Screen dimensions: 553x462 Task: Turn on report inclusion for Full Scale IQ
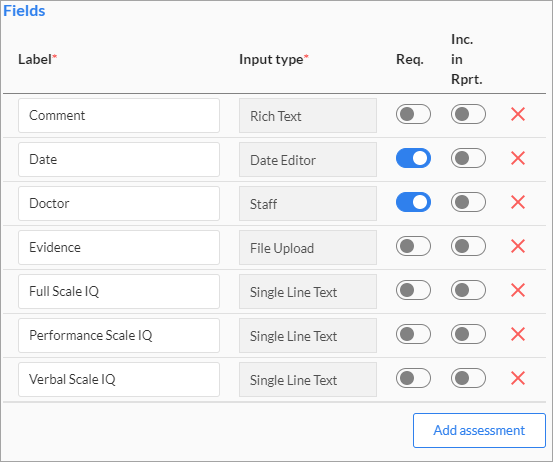[x=468, y=290]
